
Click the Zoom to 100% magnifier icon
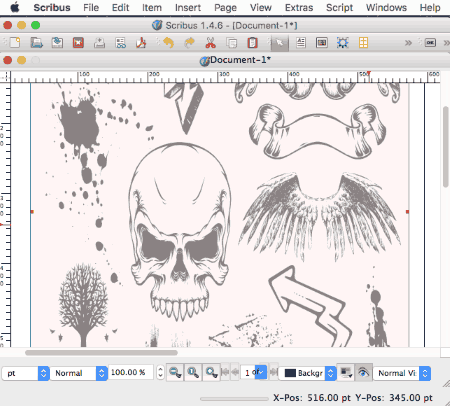(193, 372)
